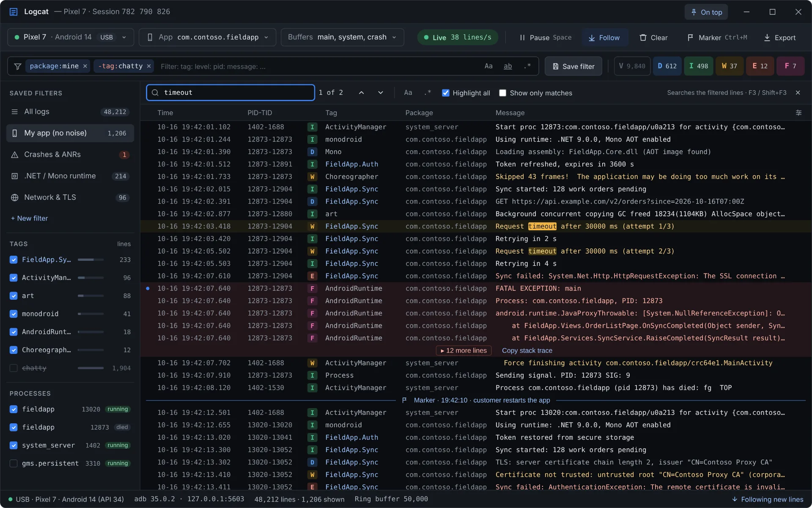Copy stack trace link
This screenshot has width=812, height=508.
point(527,351)
